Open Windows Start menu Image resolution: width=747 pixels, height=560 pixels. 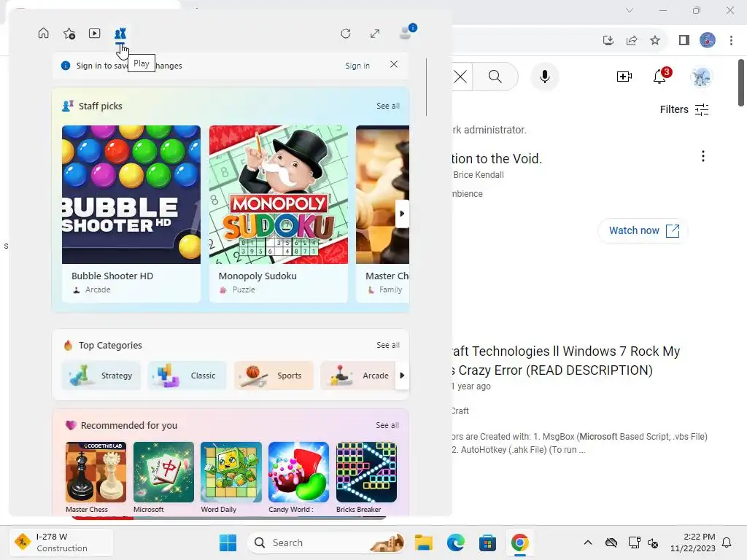pos(228,542)
